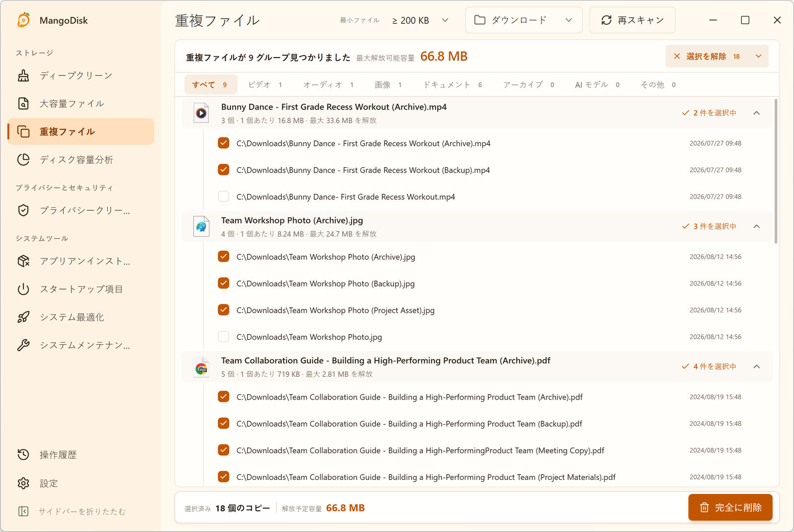
Task: Click 選択を解除 18 button
Action: 707,57
